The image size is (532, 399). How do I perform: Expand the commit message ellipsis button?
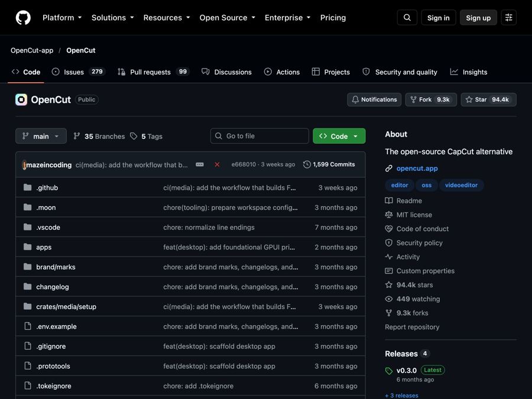click(x=200, y=164)
